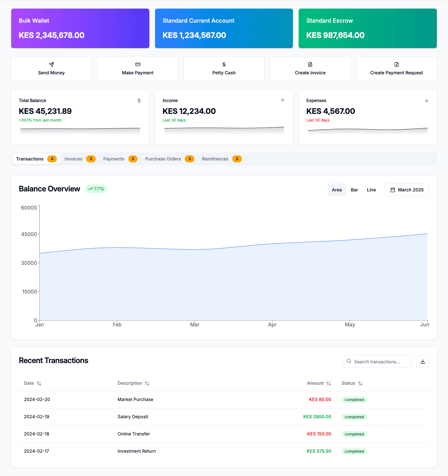Click the search magnifier in the transactions search box

click(x=349, y=361)
